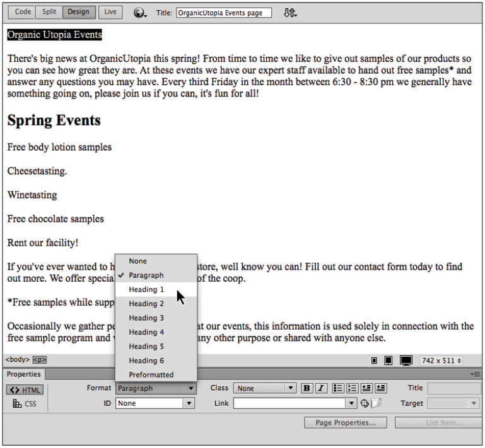The image size is (485, 448).
Task: Open the ID dropdown
Action: click(155, 403)
